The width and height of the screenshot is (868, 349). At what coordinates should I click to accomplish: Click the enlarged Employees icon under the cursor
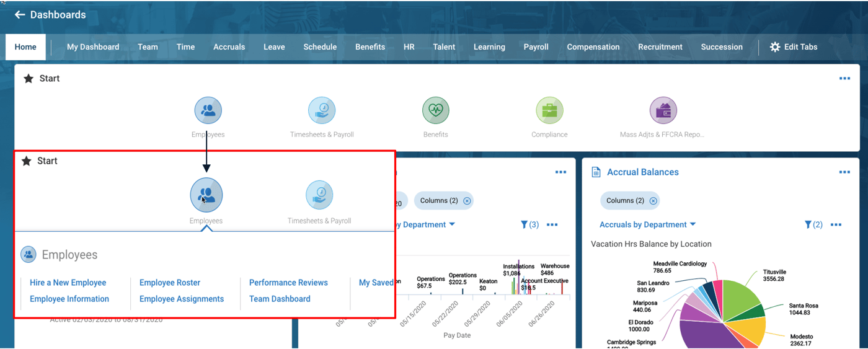coord(206,195)
